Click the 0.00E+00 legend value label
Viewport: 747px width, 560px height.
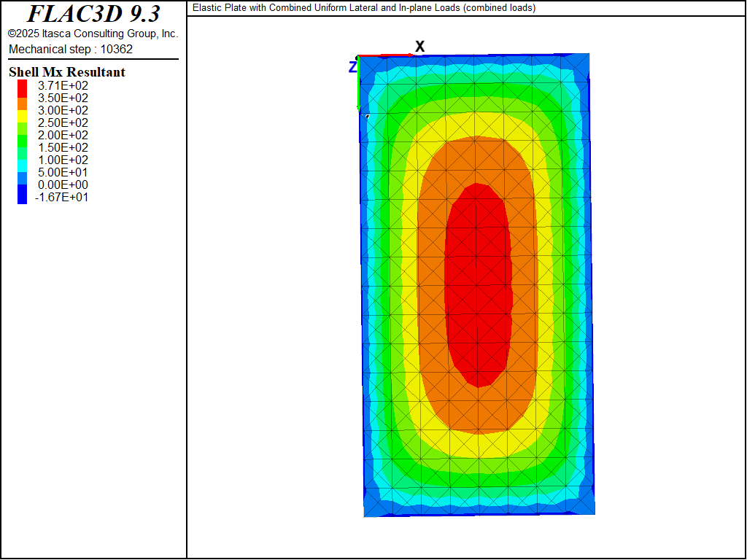pos(63,184)
